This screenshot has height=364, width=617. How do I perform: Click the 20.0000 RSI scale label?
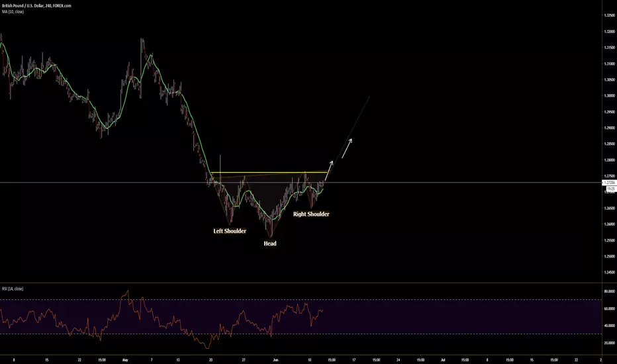(x=610, y=343)
